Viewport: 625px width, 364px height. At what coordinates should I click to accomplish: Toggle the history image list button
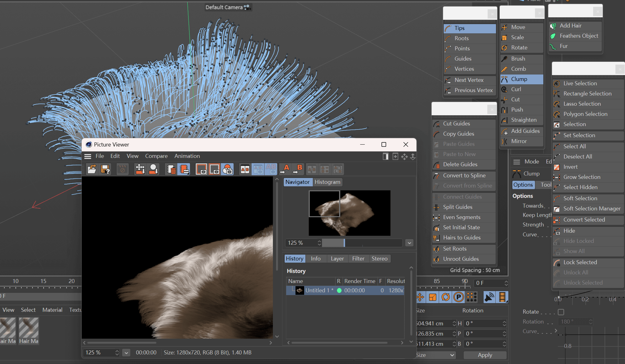(184, 169)
